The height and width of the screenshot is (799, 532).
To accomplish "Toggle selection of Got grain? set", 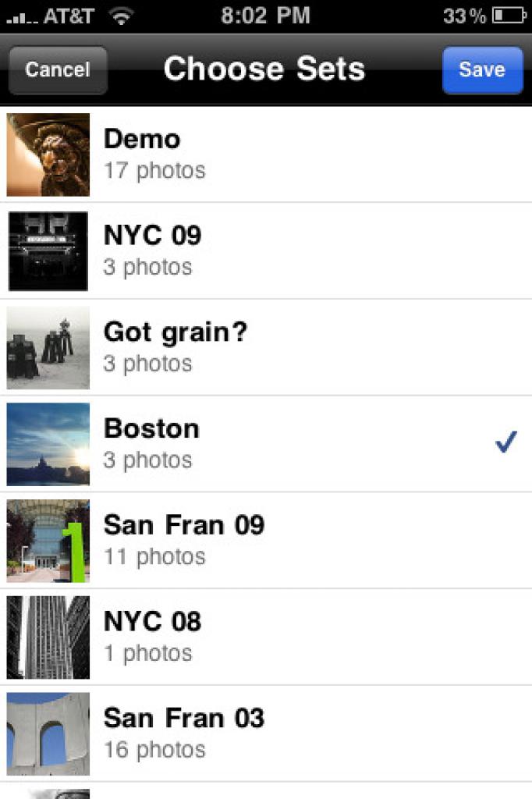I will tap(266, 347).
